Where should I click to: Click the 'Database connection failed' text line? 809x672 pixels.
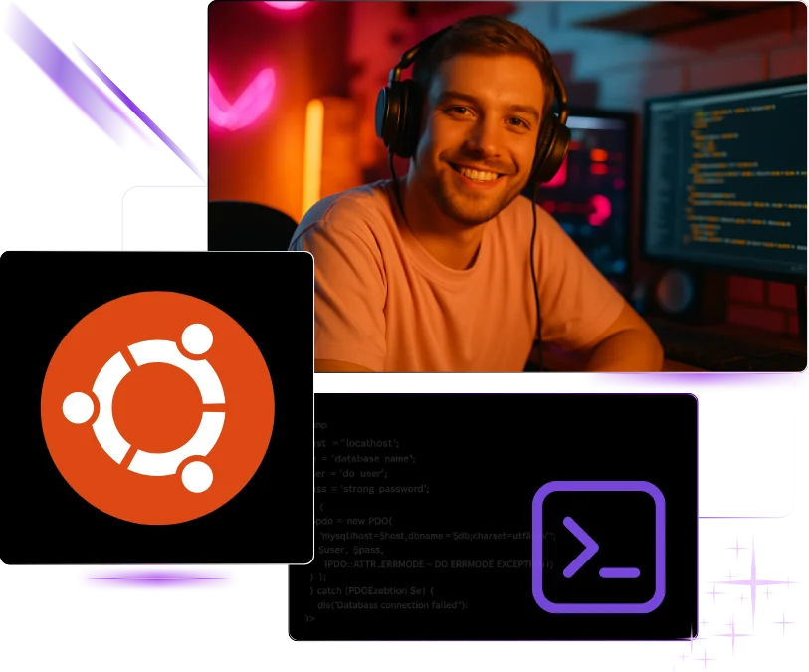(x=392, y=605)
